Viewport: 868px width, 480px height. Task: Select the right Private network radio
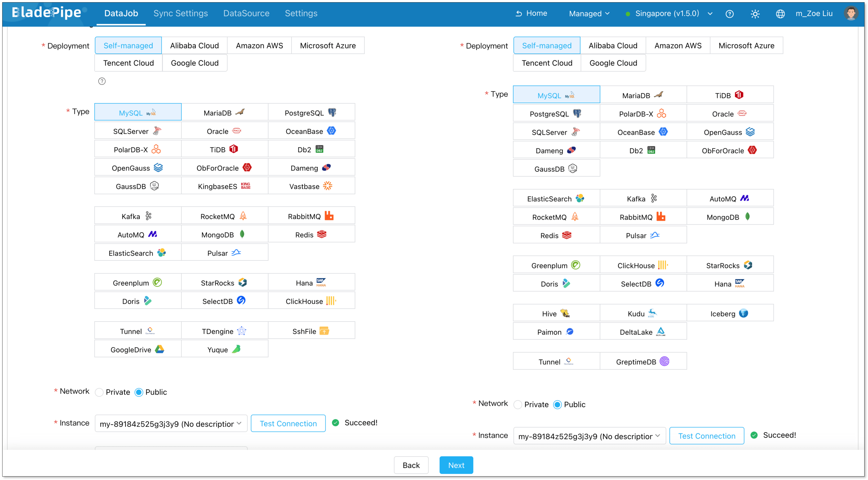518,405
